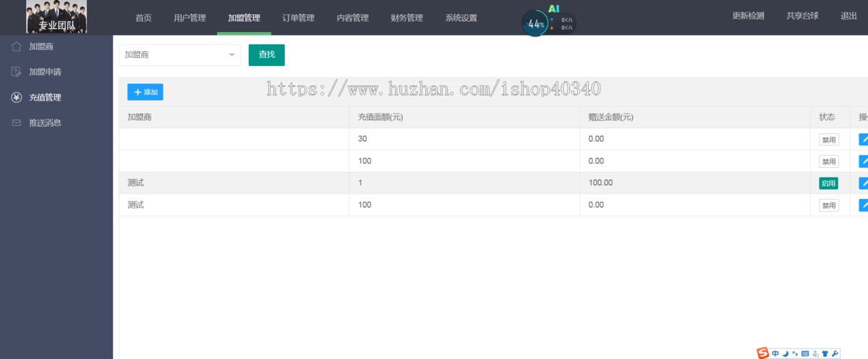Screen dimensions: 868x359
Task: Toggle 禁用 status for blank-franchisee 100 row
Action: coord(828,161)
